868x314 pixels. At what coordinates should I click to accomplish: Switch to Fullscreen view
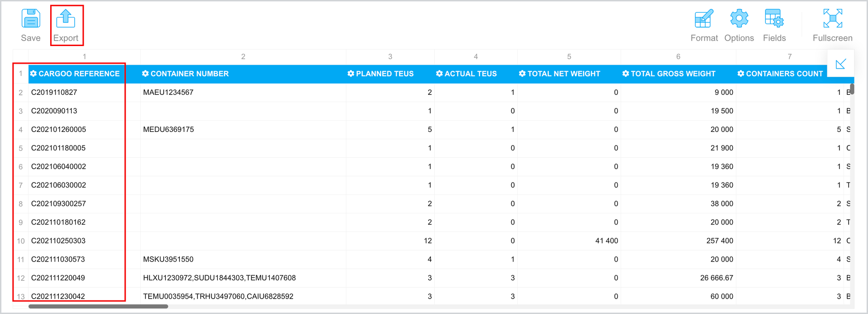pos(833,25)
